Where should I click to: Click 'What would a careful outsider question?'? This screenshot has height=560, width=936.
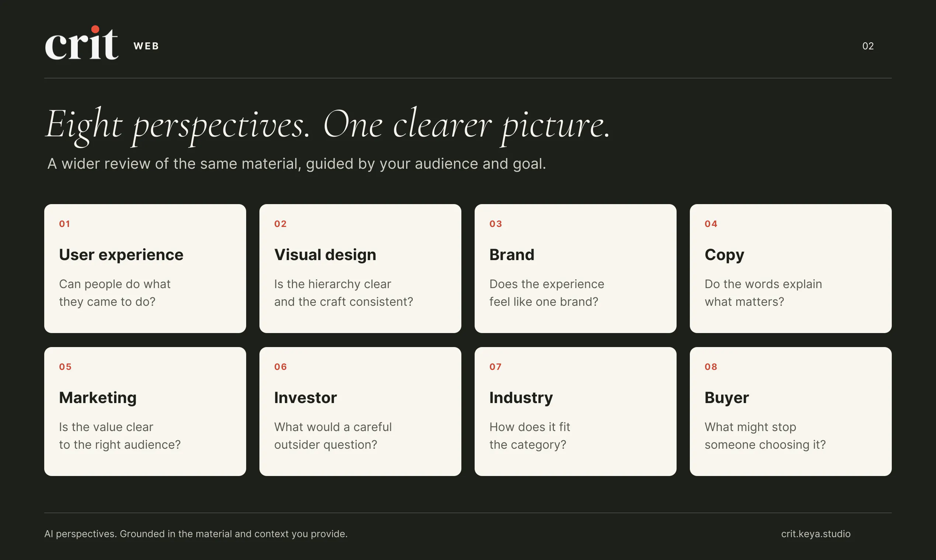click(333, 436)
